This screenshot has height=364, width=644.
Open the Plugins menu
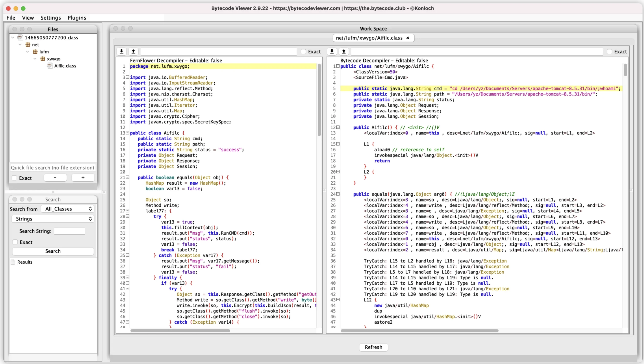tap(77, 18)
